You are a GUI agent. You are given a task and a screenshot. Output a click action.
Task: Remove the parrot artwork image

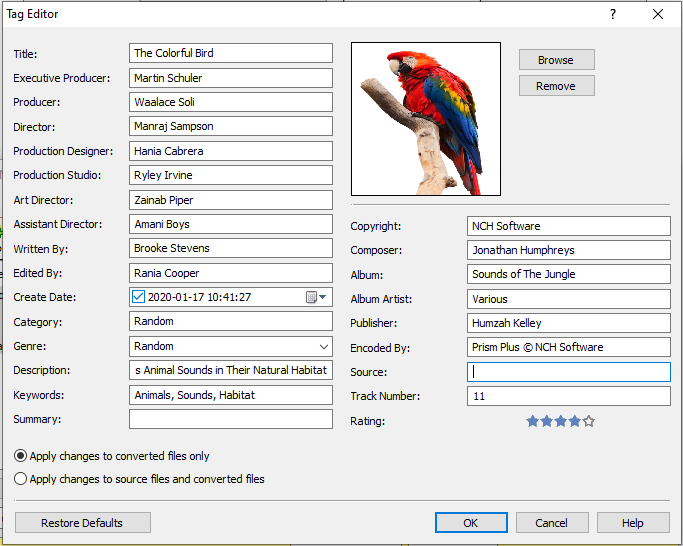click(556, 86)
